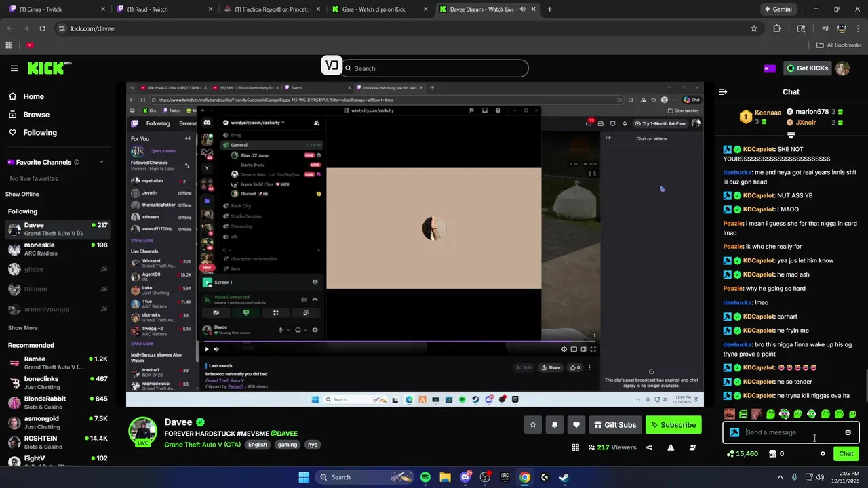Click the heart follow button for Davee

(576, 425)
